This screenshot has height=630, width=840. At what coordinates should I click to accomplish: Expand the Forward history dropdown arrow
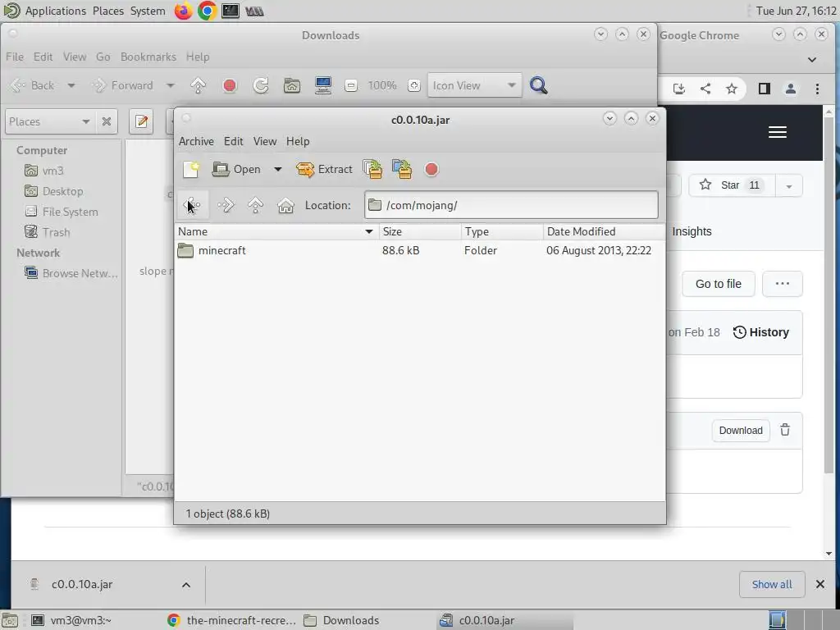(170, 85)
